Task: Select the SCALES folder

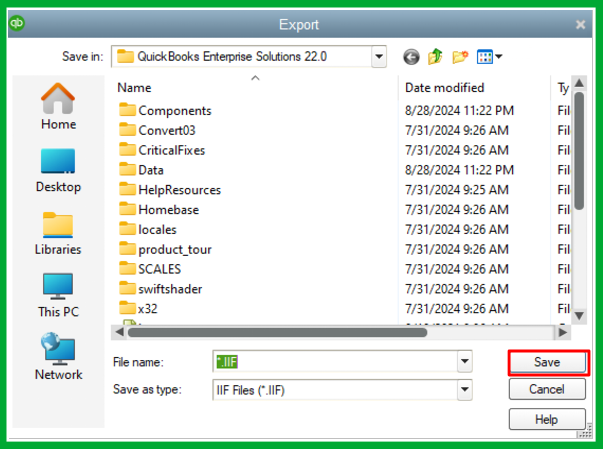Action: (x=150, y=269)
